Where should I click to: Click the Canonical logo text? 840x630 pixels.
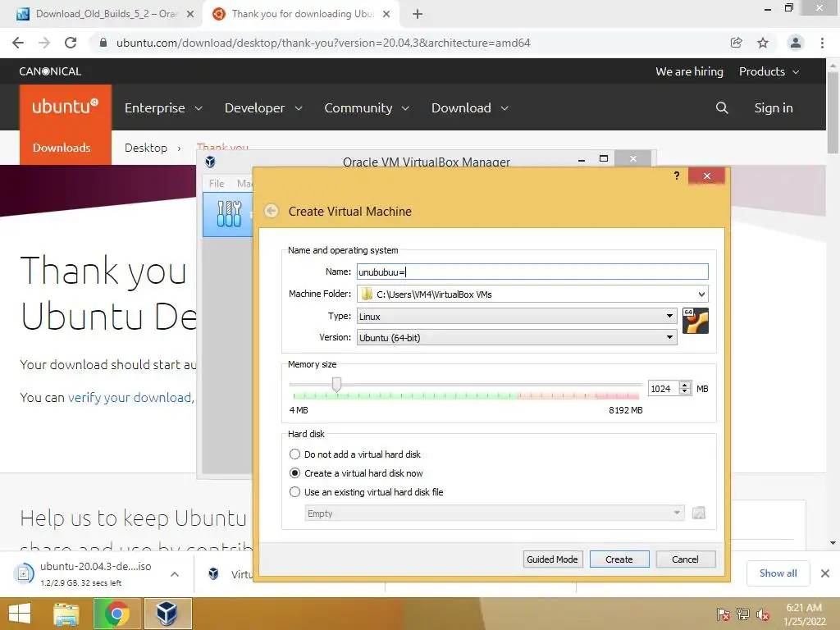tap(50, 71)
